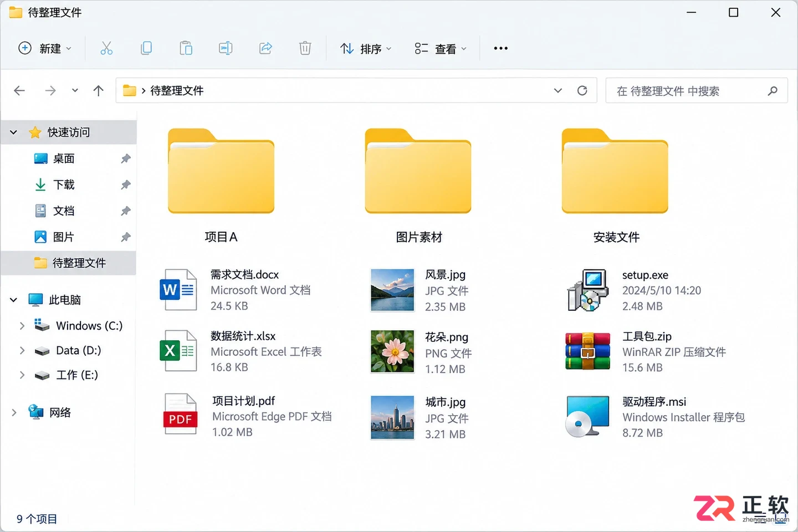The height and width of the screenshot is (532, 798).
Task: Select the 图片素材 folder icon
Action: [418, 171]
